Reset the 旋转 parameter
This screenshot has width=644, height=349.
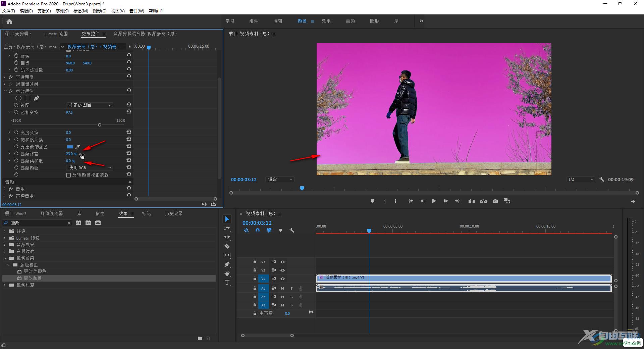129,55
